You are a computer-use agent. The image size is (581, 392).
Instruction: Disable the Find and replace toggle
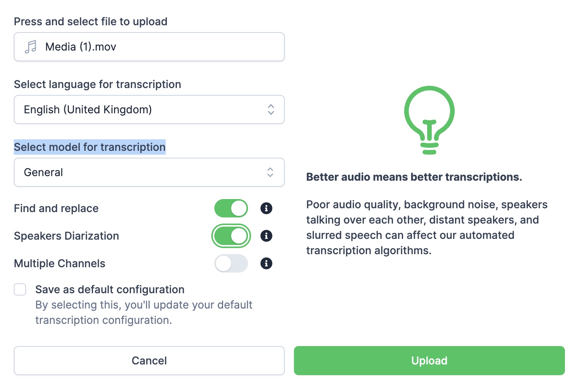pyautogui.click(x=231, y=208)
